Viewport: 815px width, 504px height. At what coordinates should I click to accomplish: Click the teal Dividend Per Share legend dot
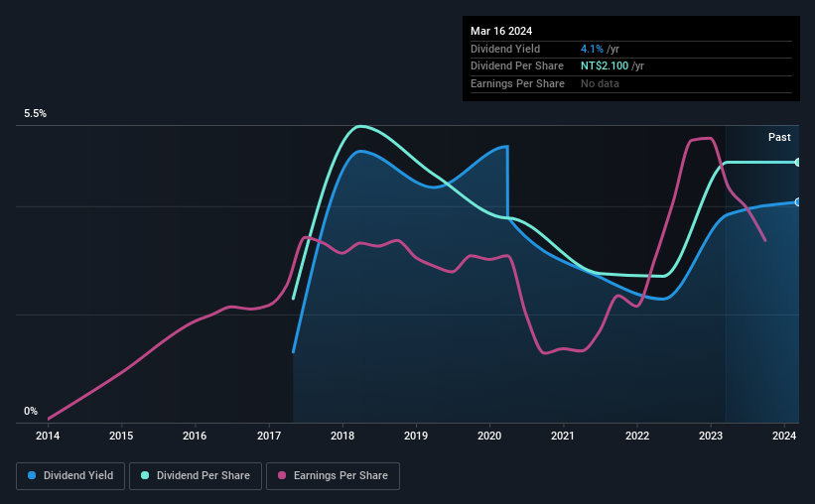[145, 475]
